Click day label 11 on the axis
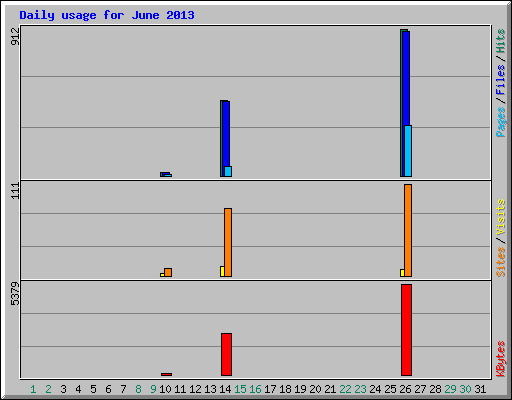 (180, 389)
